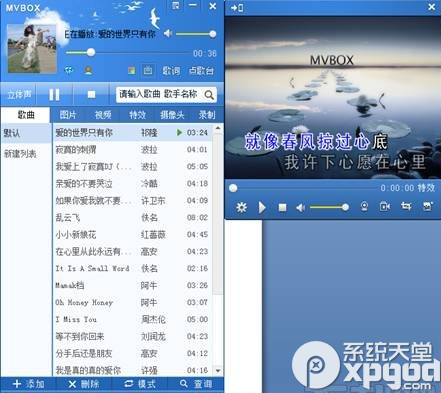Pause the currently playing song
The height and width of the screenshot is (393, 441).
coord(54,95)
